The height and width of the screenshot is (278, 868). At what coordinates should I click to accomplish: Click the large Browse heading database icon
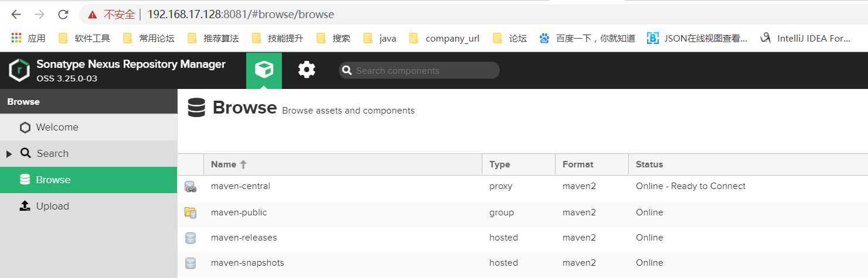(196, 108)
